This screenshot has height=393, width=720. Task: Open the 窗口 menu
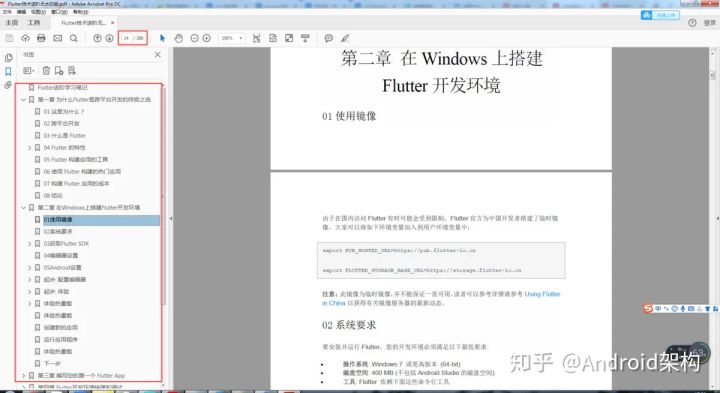59,11
